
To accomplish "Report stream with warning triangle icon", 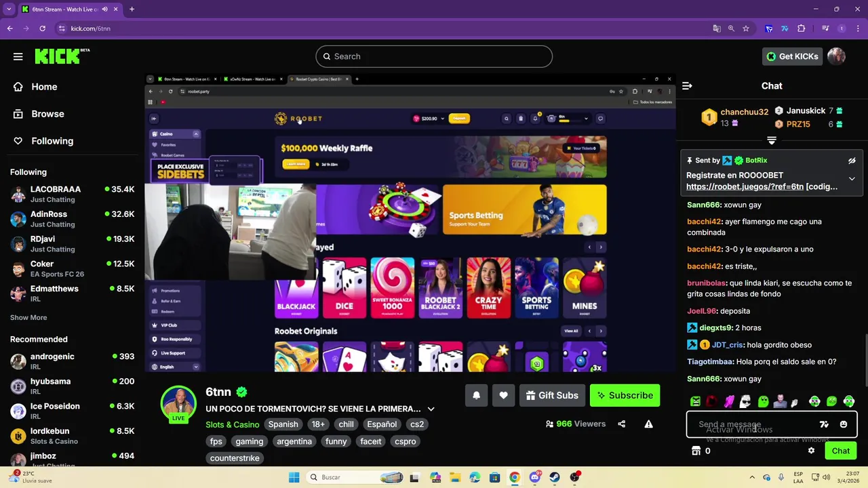I will click(x=648, y=424).
